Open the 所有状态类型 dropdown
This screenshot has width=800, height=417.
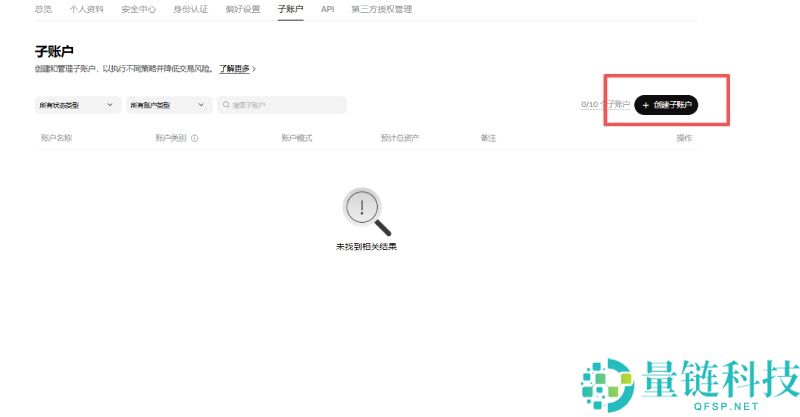[x=78, y=105]
